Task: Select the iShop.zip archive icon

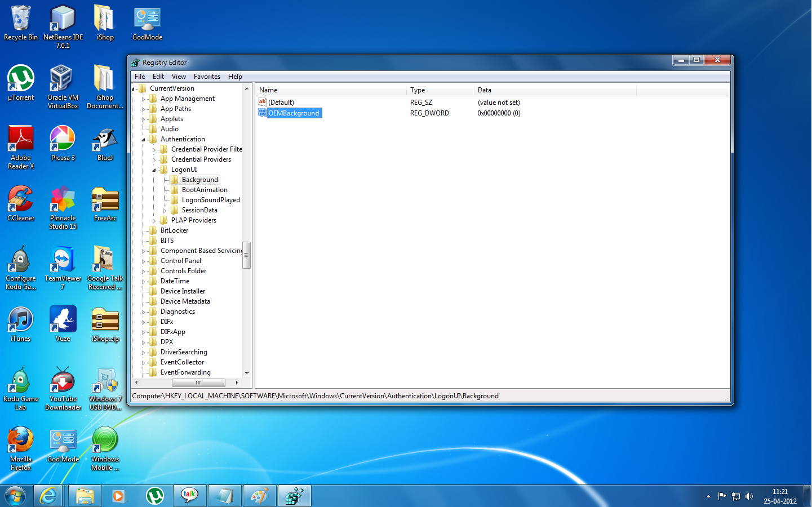Action: (x=105, y=324)
